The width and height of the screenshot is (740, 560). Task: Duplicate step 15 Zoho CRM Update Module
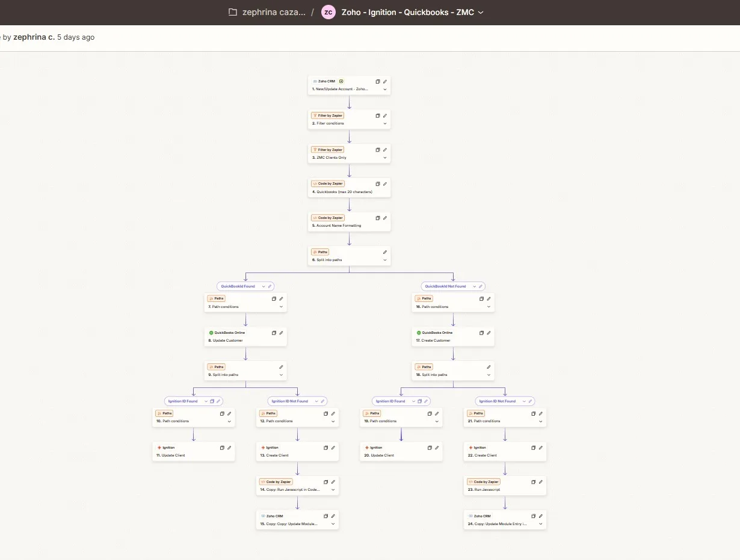tap(326, 516)
